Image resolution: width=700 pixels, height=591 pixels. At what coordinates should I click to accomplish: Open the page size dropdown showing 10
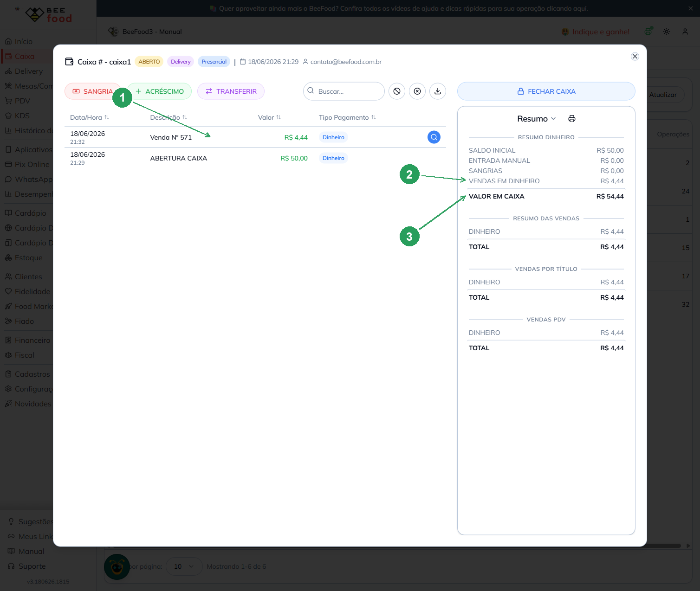coord(184,566)
